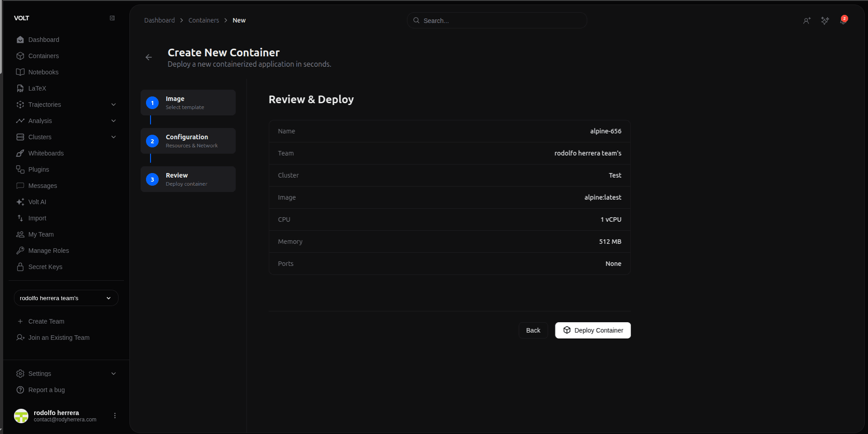The height and width of the screenshot is (434, 868).
Task: Launch Volt AI assistant
Action: click(x=37, y=202)
